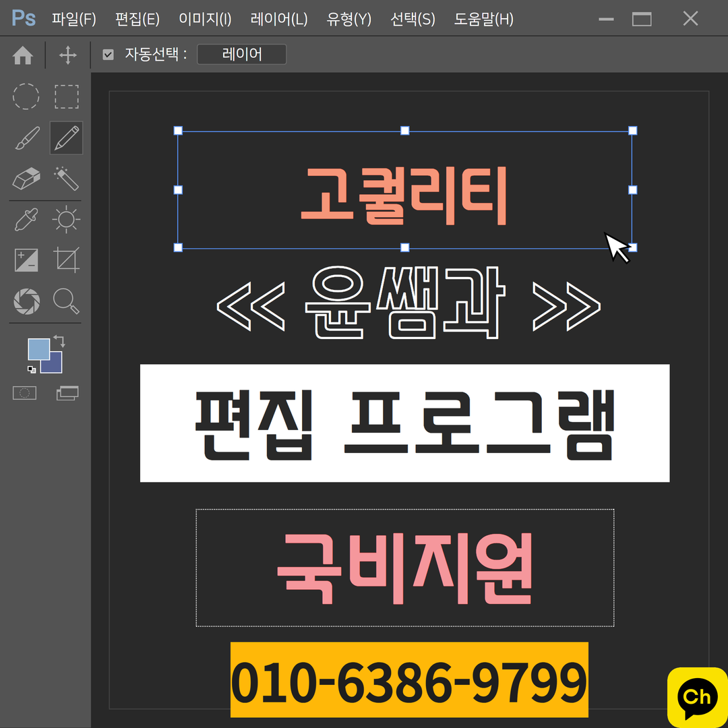Select the Elliptical Marquee tool
Screen dimensions: 728x728
[x=26, y=96]
